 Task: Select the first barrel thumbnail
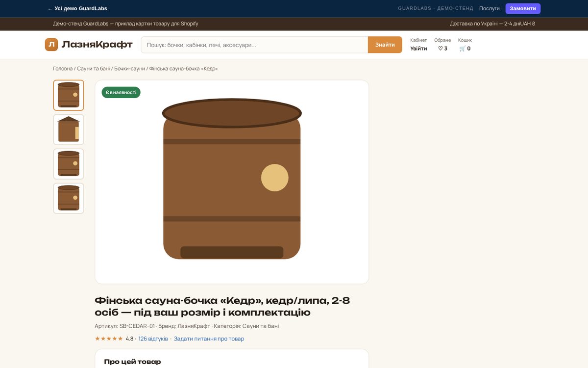tap(69, 95)
